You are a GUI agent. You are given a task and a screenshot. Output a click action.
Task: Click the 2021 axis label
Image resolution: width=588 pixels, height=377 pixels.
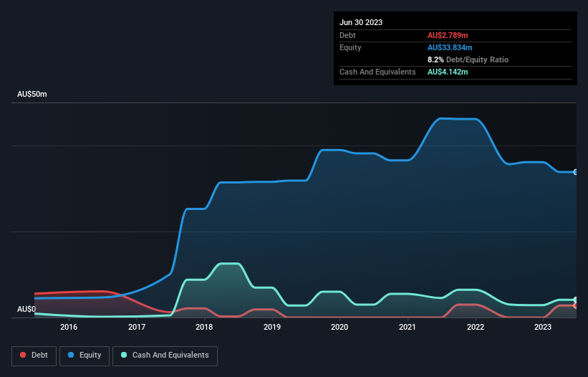click(x=408, y=327)
